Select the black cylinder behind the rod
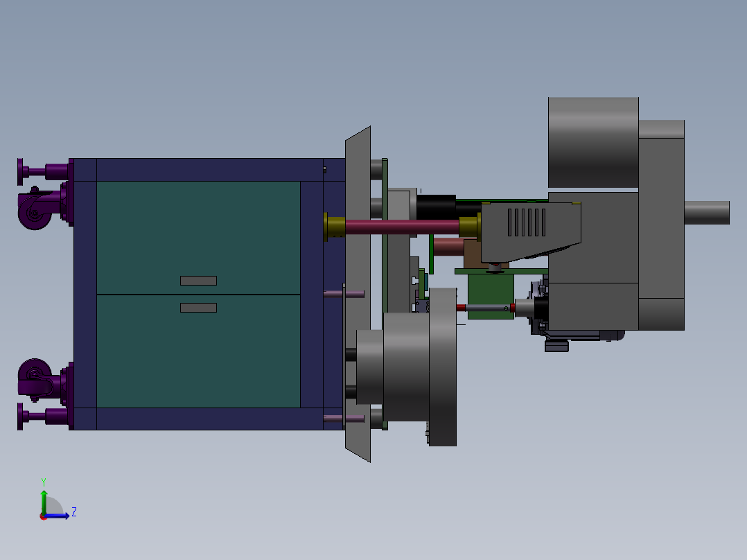The width and height of the screenshot is (747, 560). click(436, 207)
